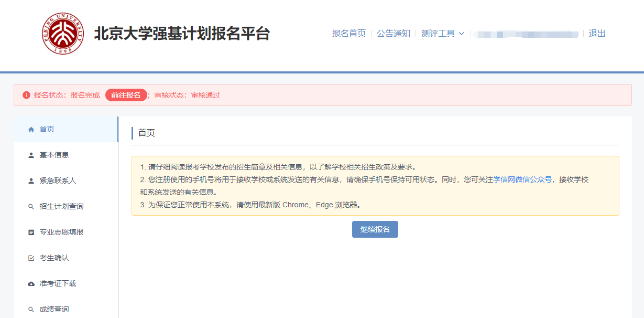This screenshot has height=318, width=644.
Task: Open 紧急联系人 sidebar item
Action: tap(66, 181)
